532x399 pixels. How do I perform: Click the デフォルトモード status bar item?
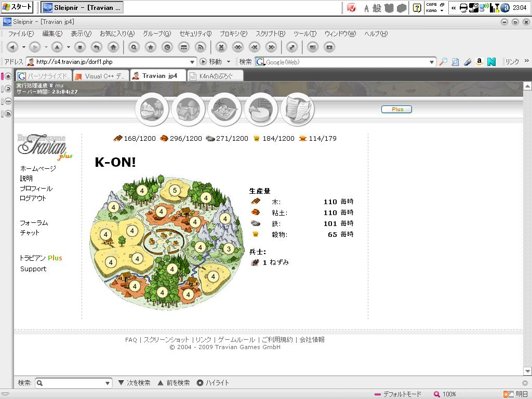(398, 394)
